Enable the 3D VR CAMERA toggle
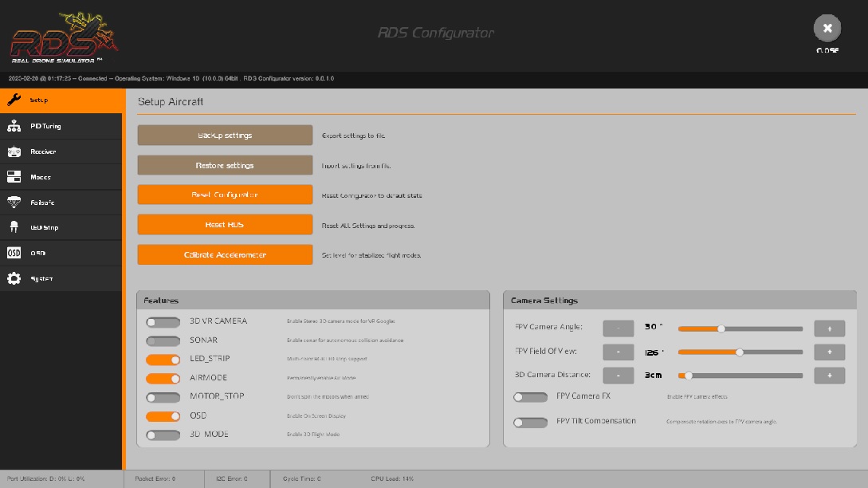The height and width of the screenshot is (488, 868). pyautogui.click(x=163, y=322)
